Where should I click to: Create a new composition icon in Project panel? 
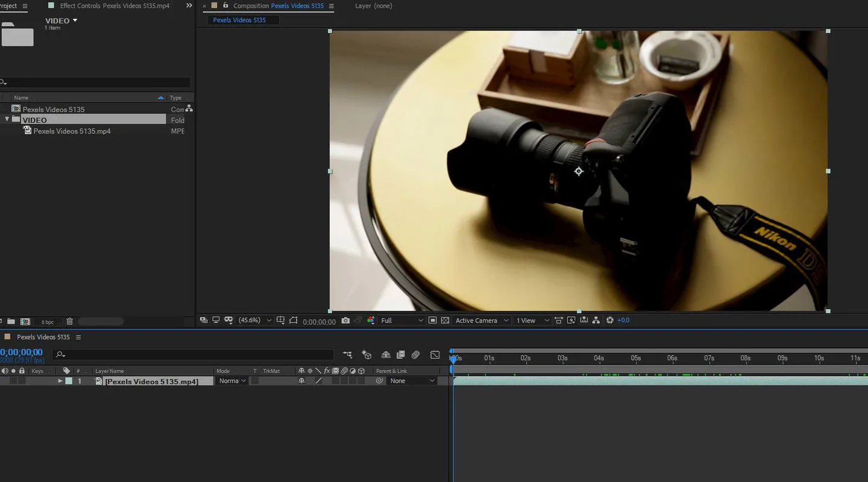click(25, 322)
